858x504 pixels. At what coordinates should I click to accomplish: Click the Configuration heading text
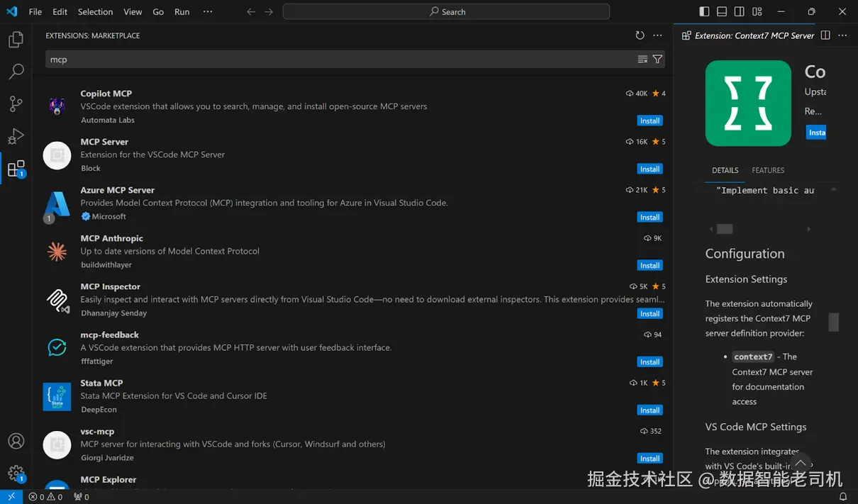(745, 254)
